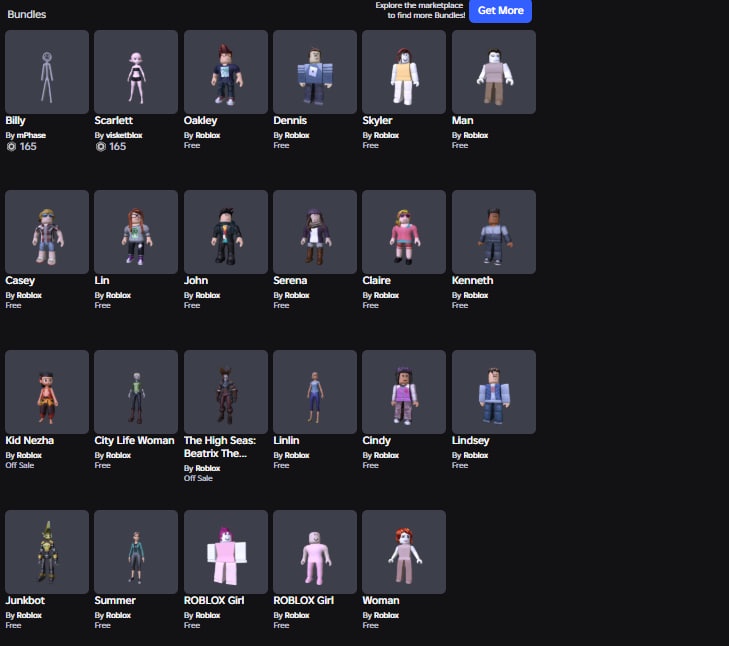Select the Billy stick-figure bundle thumbnail
This screenshot has height=646, width=729.
[47, 72]
